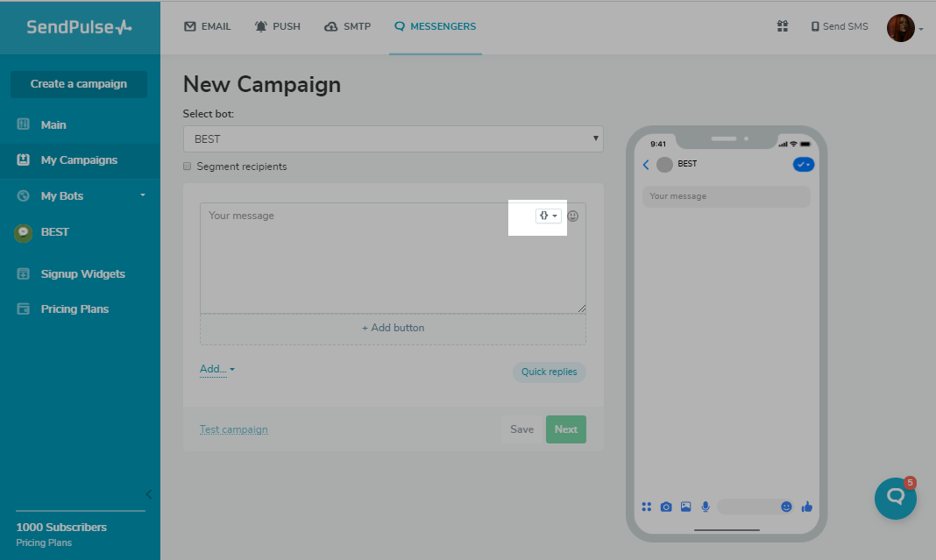Open the Select bot dropdown
Viewport: 936px width, 560px height.
point(393,138)
